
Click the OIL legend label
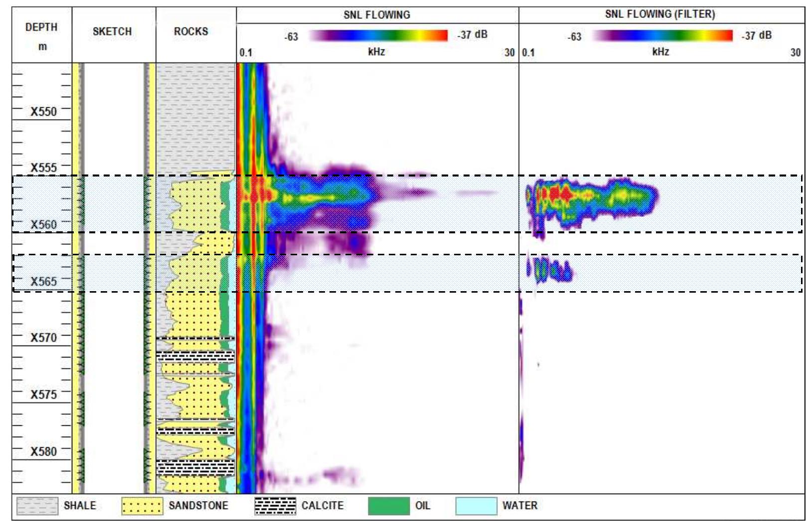point(423,506)
